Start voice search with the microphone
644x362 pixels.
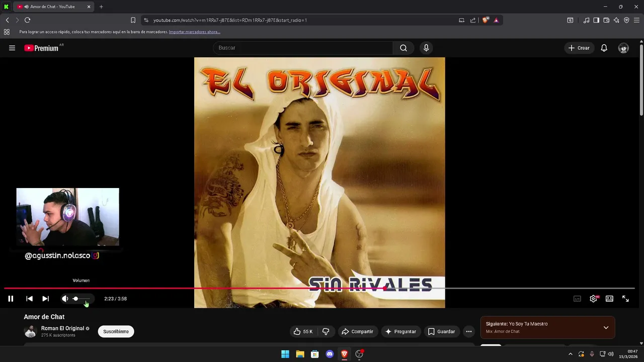pos(426,48)
